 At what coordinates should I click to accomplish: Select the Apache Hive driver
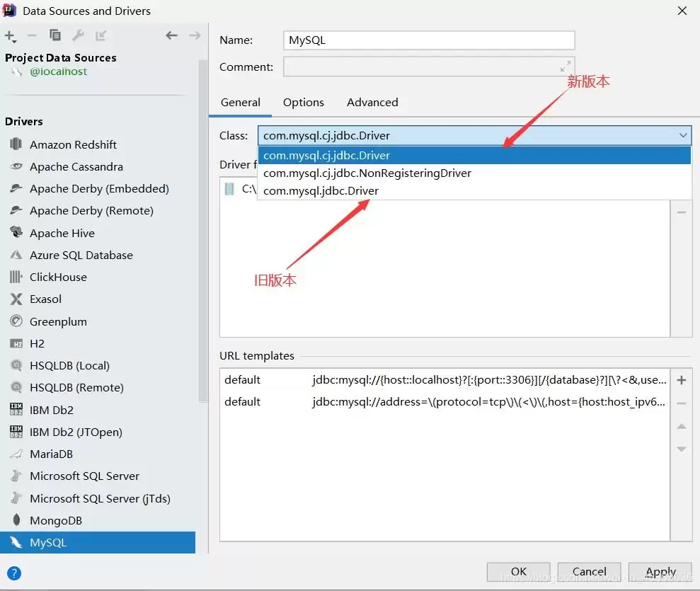pos(98,233)
